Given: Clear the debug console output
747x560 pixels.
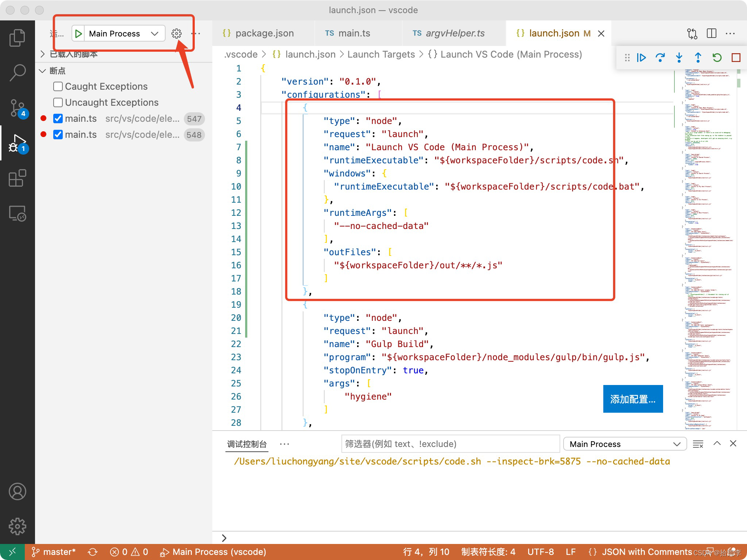Looking at the screenshot, I should pyautogui.click(x=698, y=444).
